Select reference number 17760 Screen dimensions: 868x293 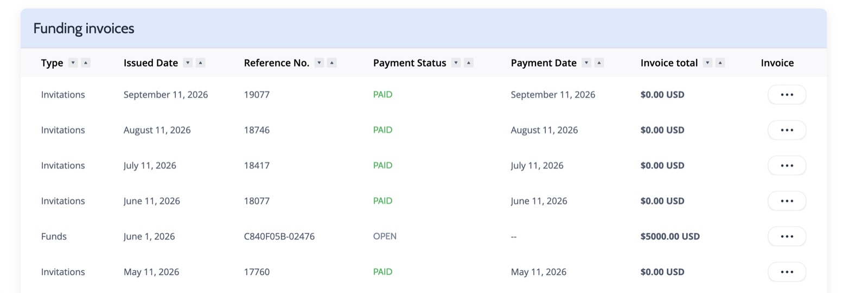[x=257, y=272]
